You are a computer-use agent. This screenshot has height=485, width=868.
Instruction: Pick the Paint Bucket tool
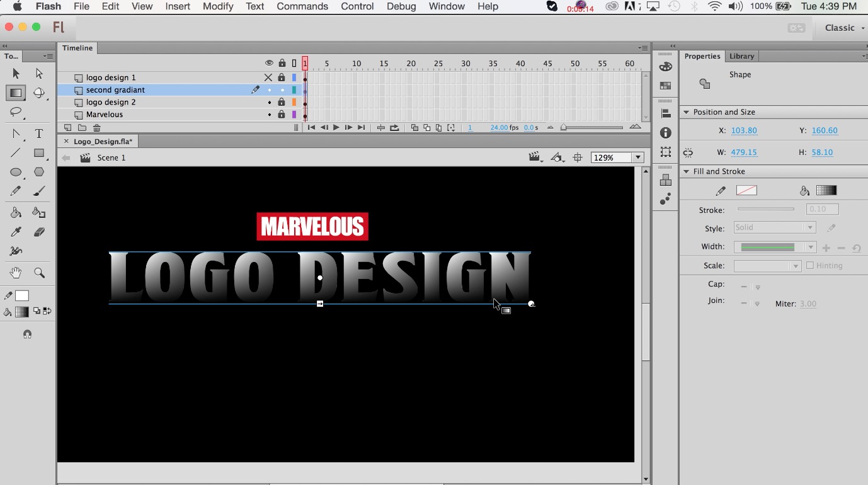16,213
